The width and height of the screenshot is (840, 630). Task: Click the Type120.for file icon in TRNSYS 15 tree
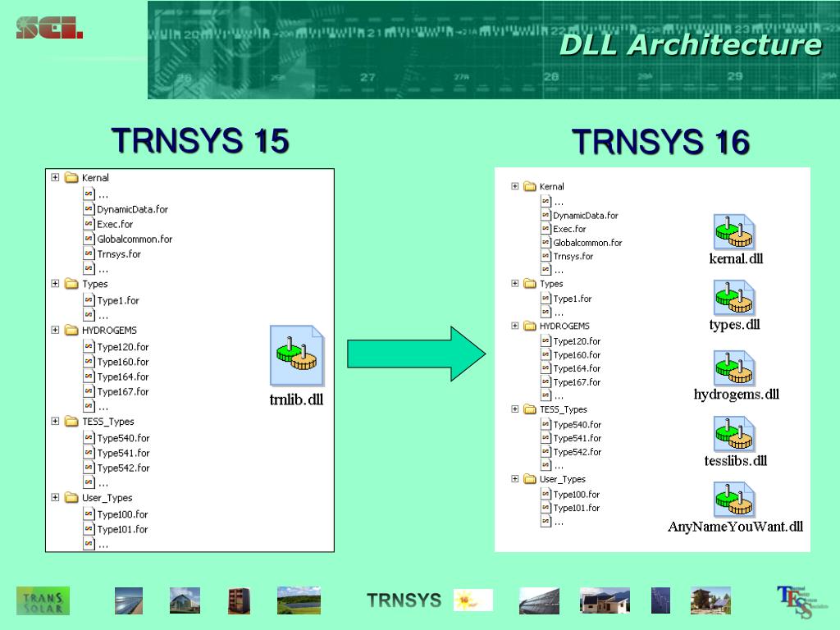point(89,346)
